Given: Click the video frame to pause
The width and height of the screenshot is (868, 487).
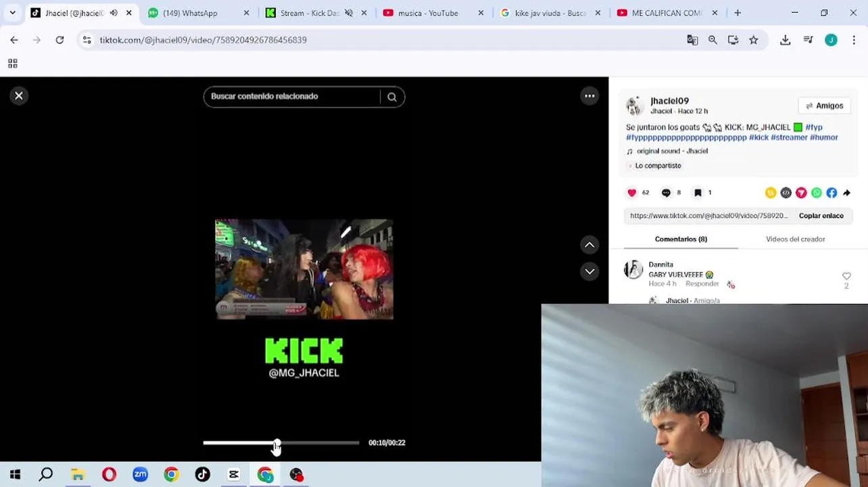Looking at the screenshot, I should pos(304,269).
